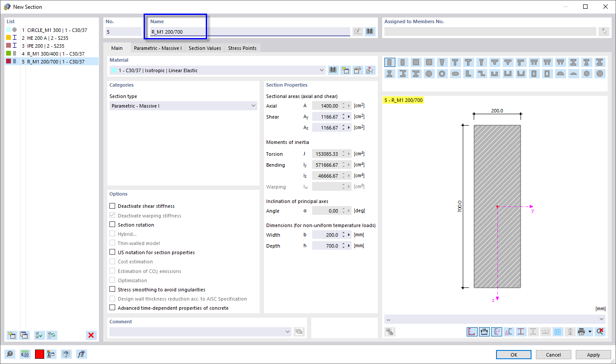Image resolution: width=616 pixels, height=364 pixels.
Task: Toggle the grid display icon in preview
Action: click(557, 332)
